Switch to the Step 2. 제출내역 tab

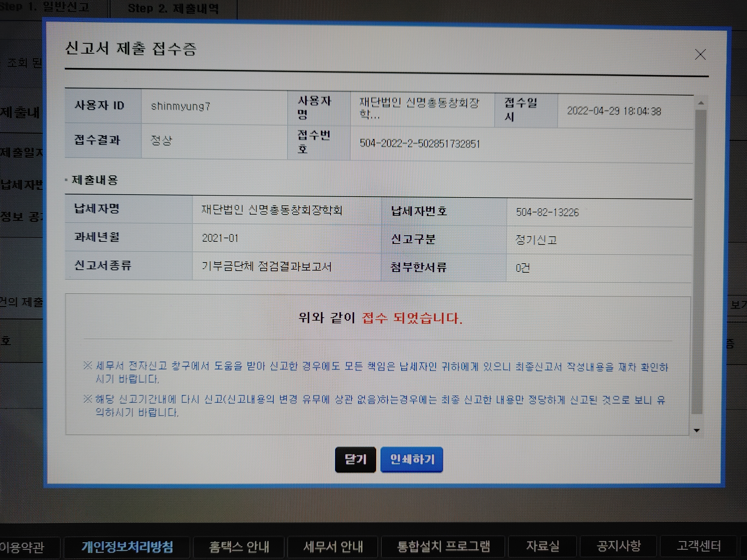tap(173, 8)
